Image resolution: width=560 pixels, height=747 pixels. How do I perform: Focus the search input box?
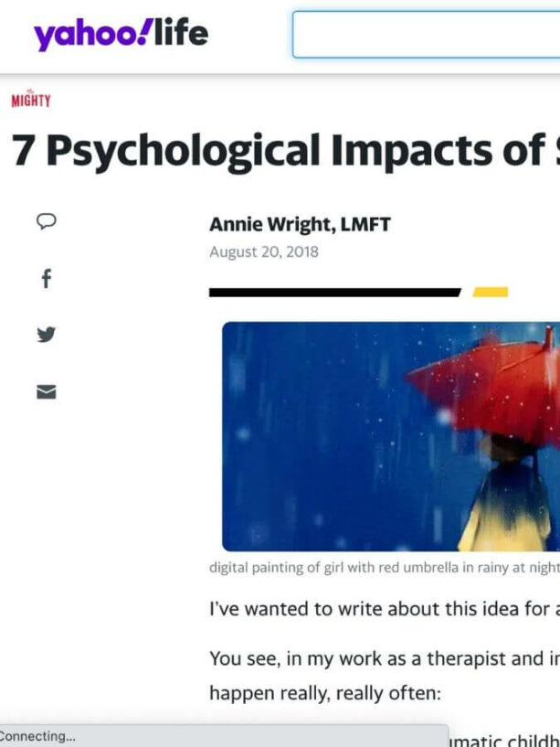coord(427,35)
